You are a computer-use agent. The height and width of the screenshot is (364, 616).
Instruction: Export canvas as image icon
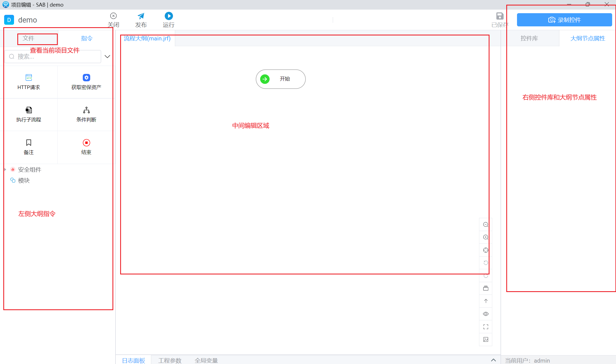pos(486,339)
